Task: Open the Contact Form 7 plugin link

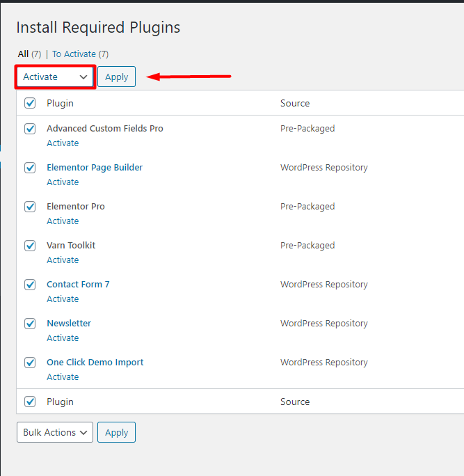Action: [78, 285]
